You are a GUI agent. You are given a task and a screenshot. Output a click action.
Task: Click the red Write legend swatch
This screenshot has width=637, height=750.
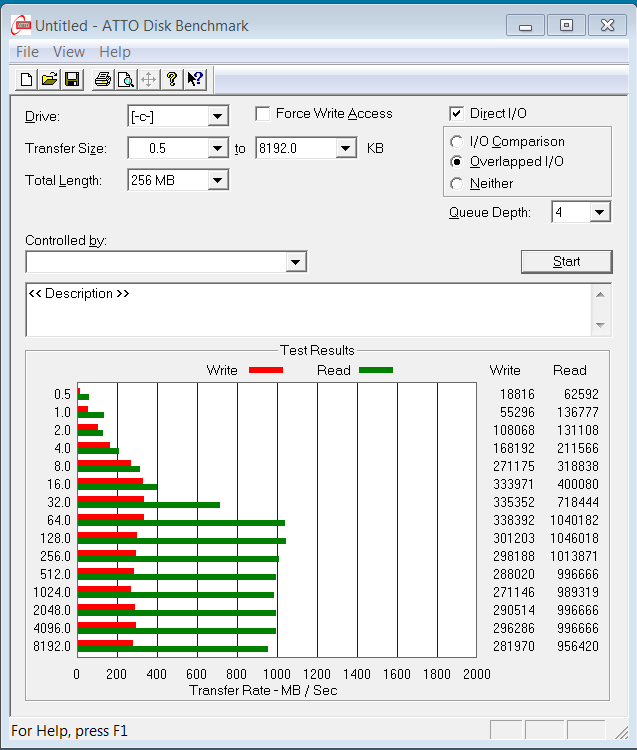(x=266, y=370)
